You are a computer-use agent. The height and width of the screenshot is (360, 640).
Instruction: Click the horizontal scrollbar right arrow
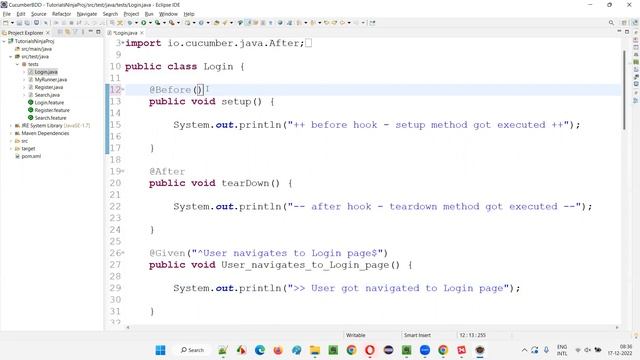coord(617,327)
